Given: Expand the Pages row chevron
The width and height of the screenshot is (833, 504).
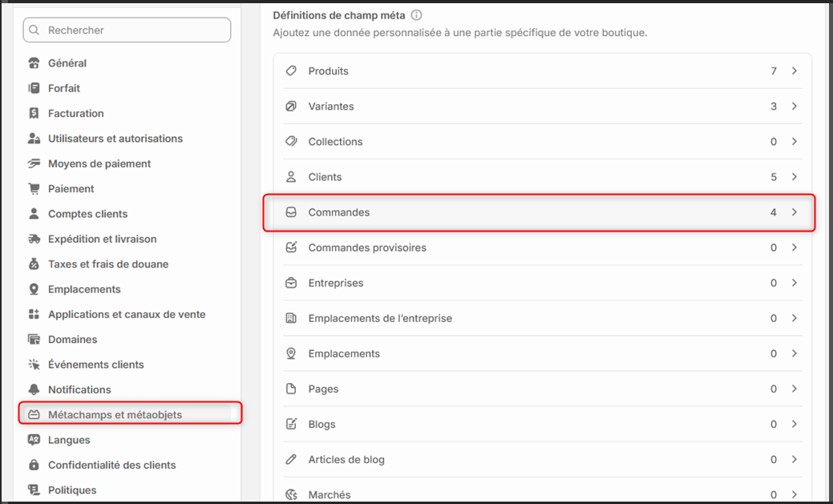Looking at the screenshot, I should (795, 389).
